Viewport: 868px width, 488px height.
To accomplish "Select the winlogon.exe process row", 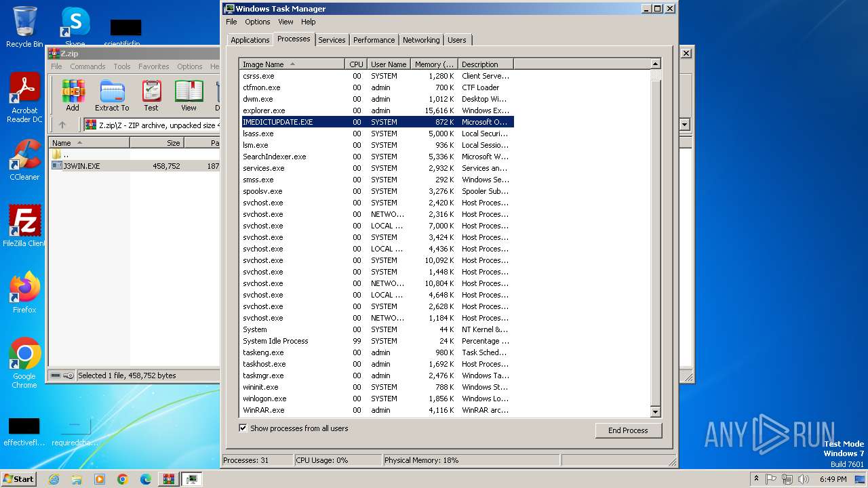I will (377, 399).
